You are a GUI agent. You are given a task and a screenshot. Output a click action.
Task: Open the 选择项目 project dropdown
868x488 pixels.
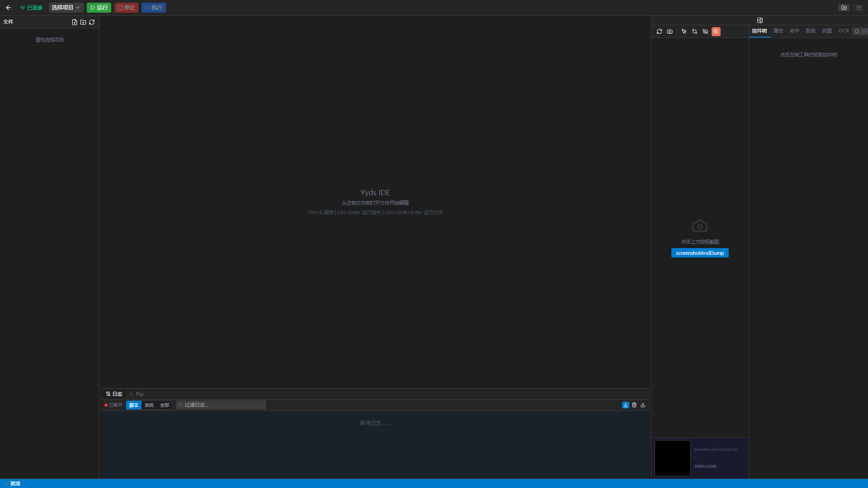(x=66, y=8)
